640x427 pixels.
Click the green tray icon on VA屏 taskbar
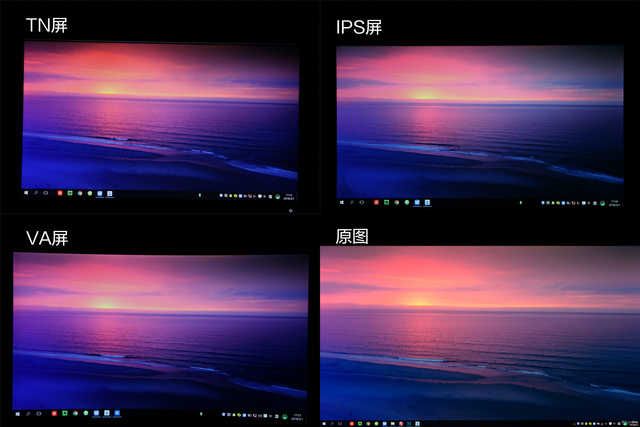[285, 417]
